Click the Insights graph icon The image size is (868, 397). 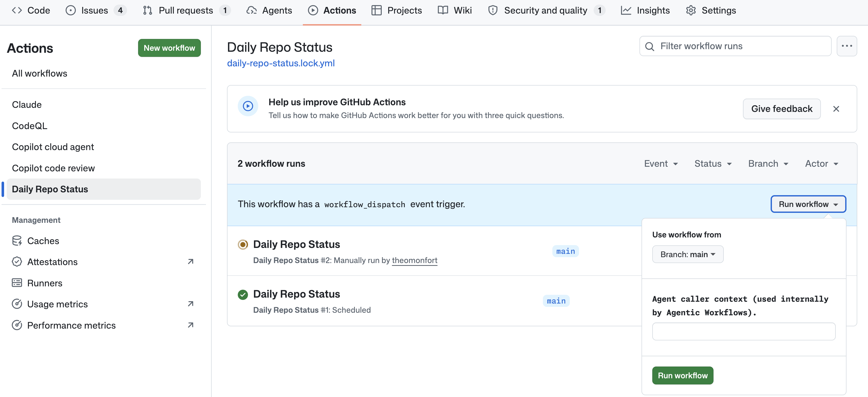pos(626,11)
